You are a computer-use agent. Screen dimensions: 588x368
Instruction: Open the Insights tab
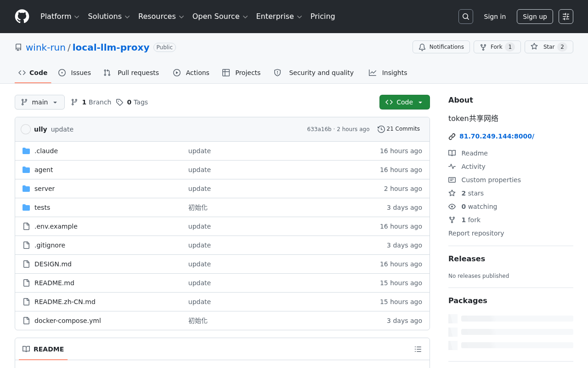[x=388, y=73]
